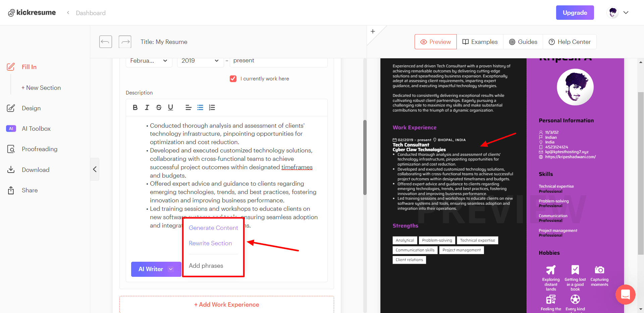Toggle the numbered list icon

[212, 108]
